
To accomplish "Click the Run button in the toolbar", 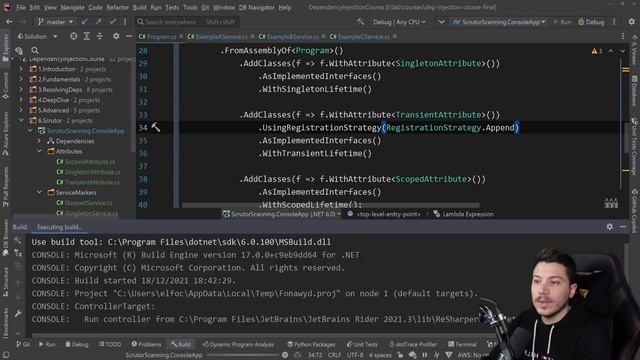I will tap(562, 22).
